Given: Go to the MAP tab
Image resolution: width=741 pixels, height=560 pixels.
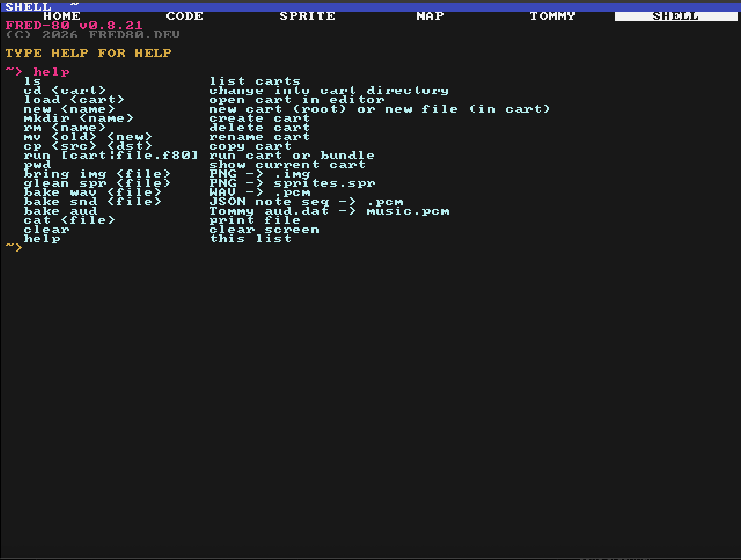Looking at the screenshot, I should coord(430,16).
